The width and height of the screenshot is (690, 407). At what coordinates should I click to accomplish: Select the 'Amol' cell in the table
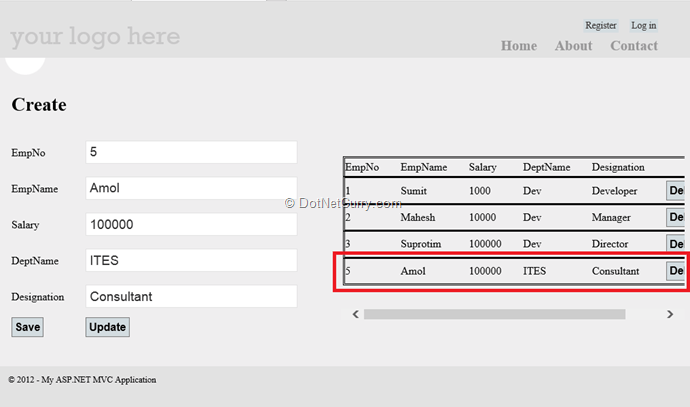point(413,271)
